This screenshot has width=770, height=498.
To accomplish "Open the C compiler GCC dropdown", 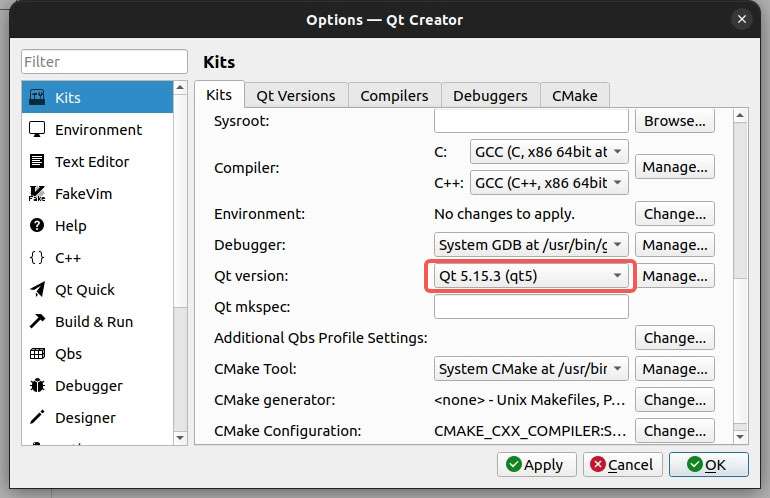I will click(548, 152).
